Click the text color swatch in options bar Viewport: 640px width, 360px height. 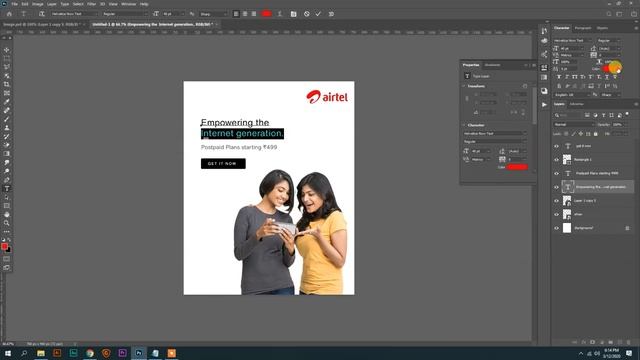(267, 14)
